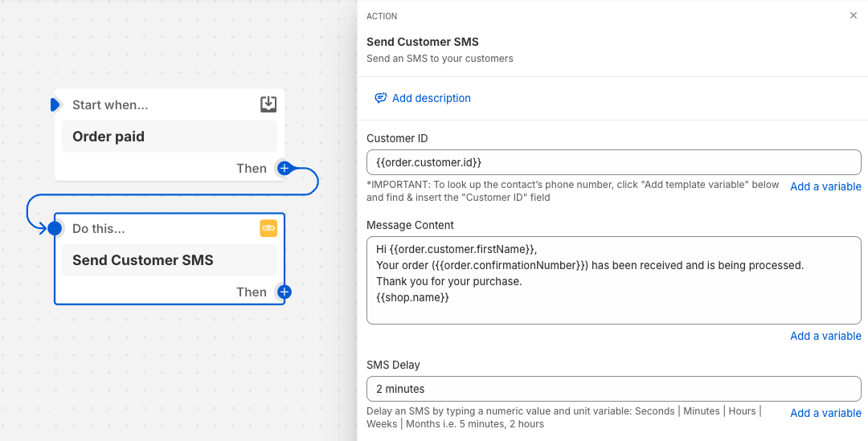Click the Then label under Order paid
Screen dimensions: 868x441
coord(252,168)
